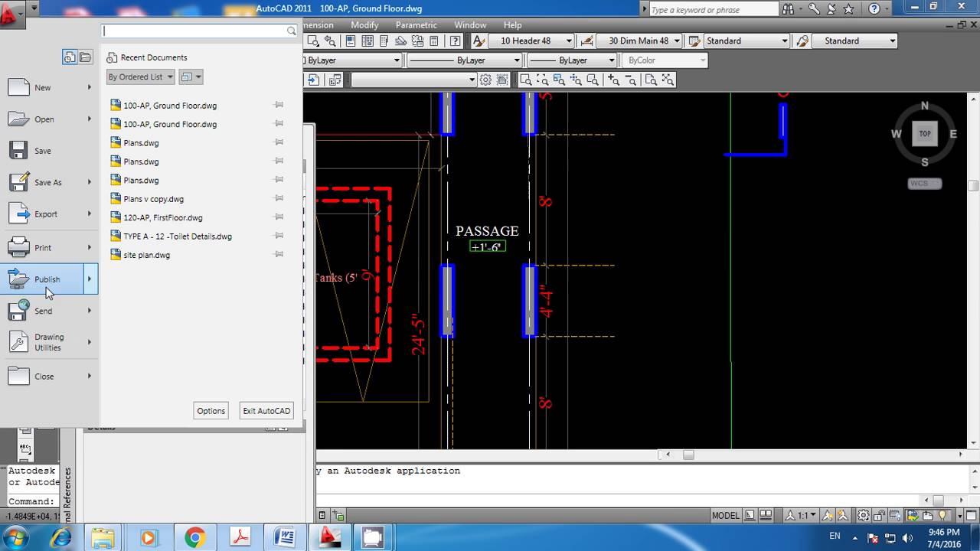The height and width of the screenshot is (551, 980).
Task: Click the Dimension Style icon
Action: [x=587, y=41]
